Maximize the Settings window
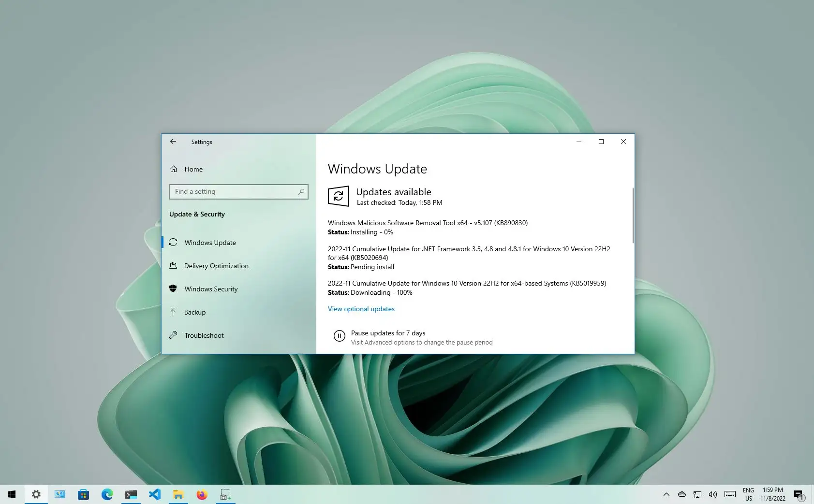This screenshot has width=814, height=504. pyautogui.click(x=601, y=142)
